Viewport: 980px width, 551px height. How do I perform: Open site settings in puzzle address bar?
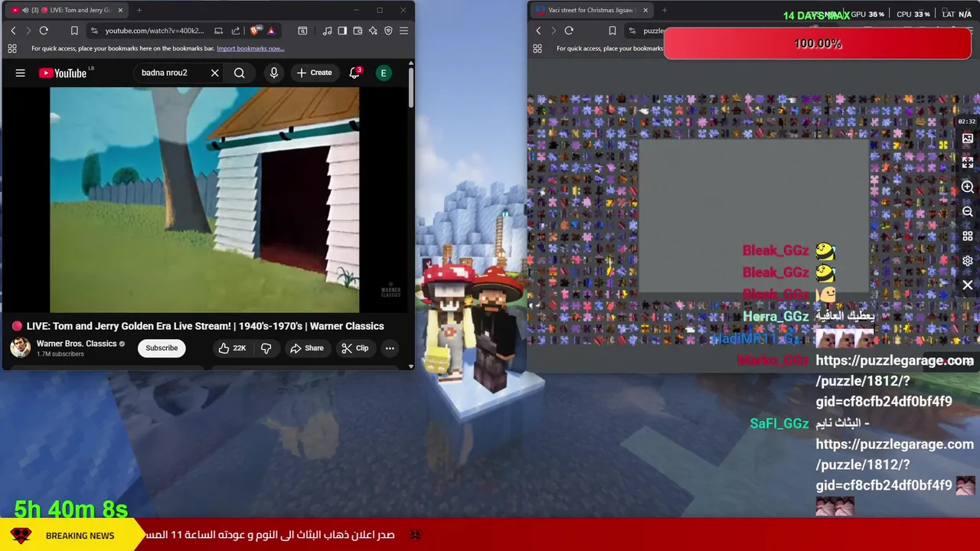pyautogui.click(x=632, y=31)
